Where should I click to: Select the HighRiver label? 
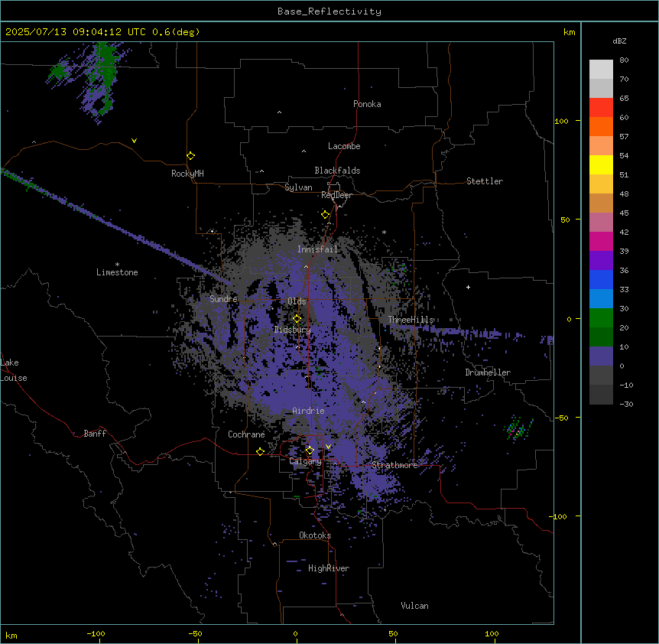pyautogui.click(x=329, y=568)
